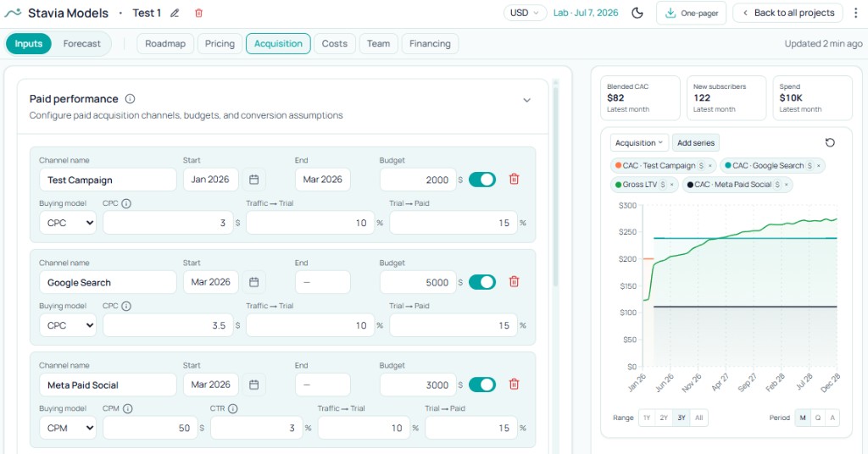Switch to Forecast view
868x454 pixels.
pyautogui.click(x=82, y=44)
